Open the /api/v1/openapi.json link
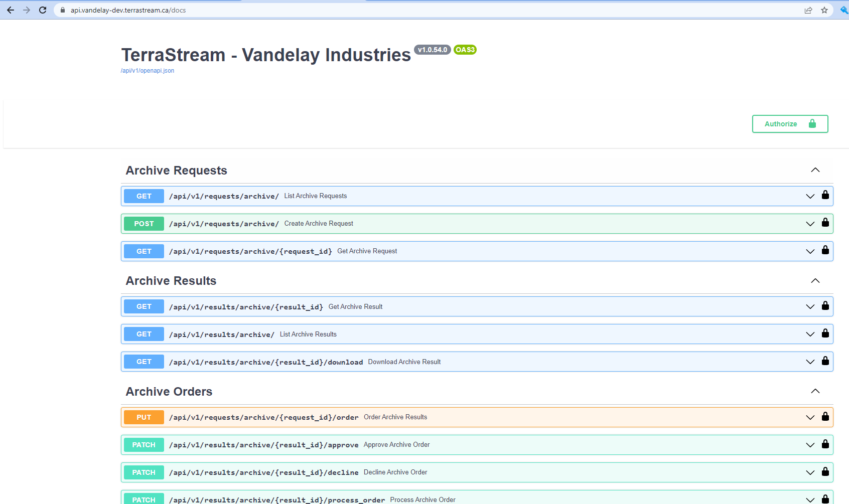 point(148,71)
